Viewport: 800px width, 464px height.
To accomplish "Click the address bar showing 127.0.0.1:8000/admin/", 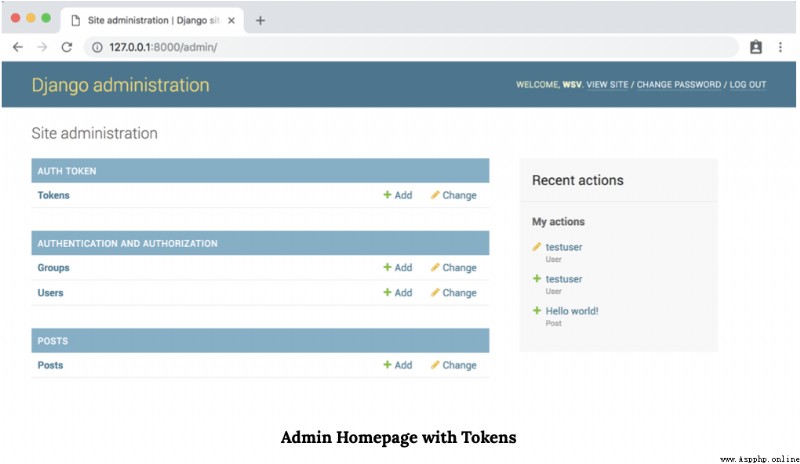I will [411, 47].
